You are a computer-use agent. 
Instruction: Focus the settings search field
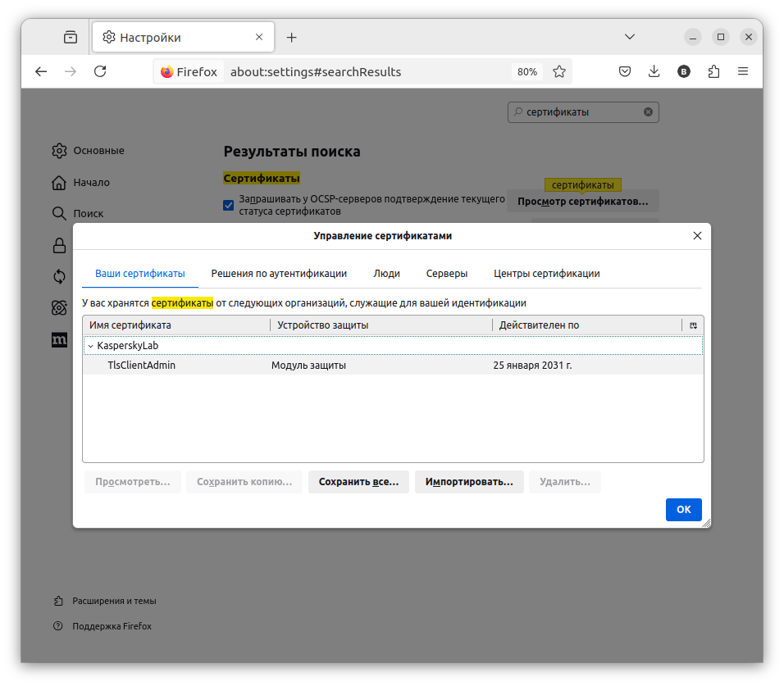(583, 112)
